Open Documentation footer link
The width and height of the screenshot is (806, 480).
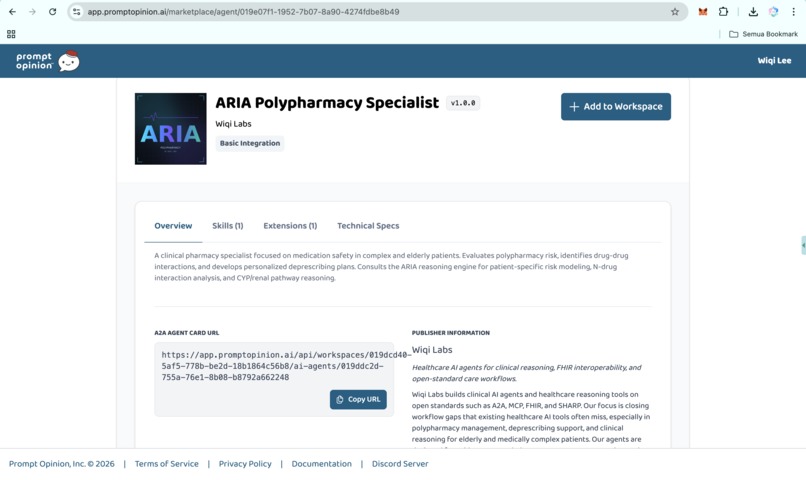click(x=322, y=464)
